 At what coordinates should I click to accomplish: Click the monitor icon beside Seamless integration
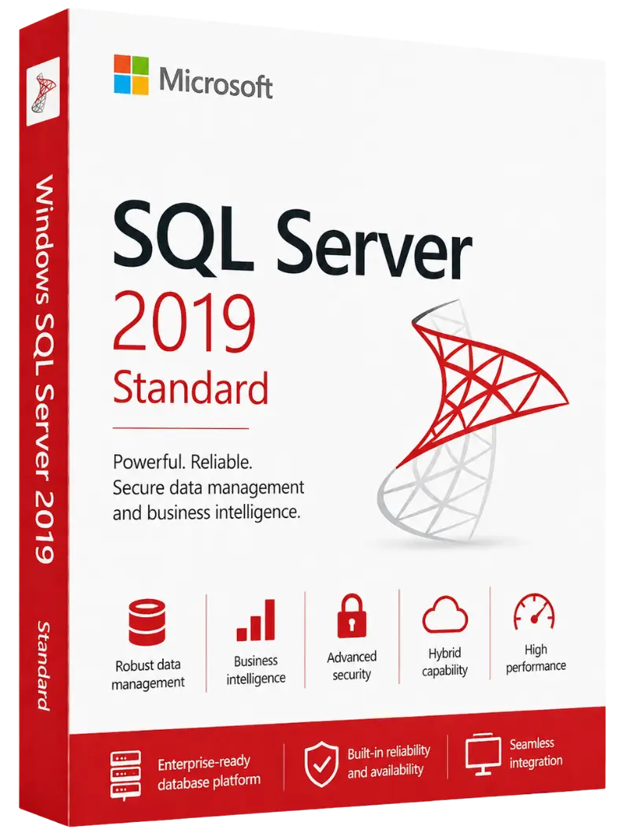pos(484,755)
